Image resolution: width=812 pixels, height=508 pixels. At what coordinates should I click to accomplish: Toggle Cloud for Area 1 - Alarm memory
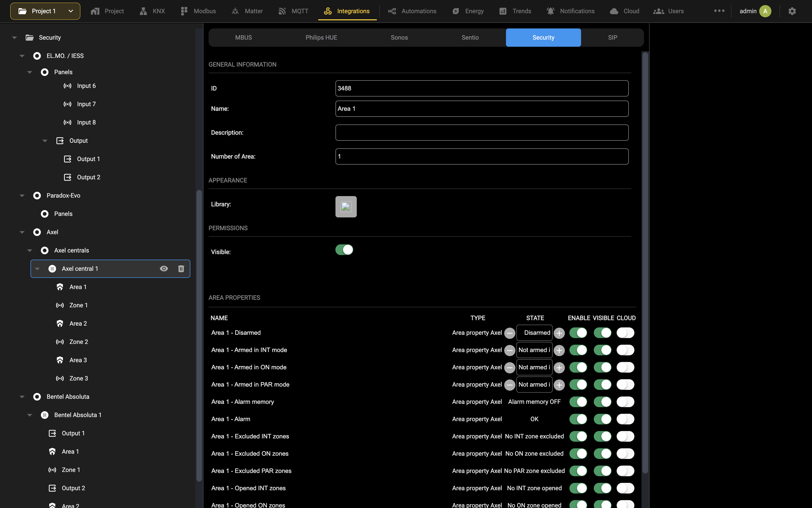tap(625, 402)
